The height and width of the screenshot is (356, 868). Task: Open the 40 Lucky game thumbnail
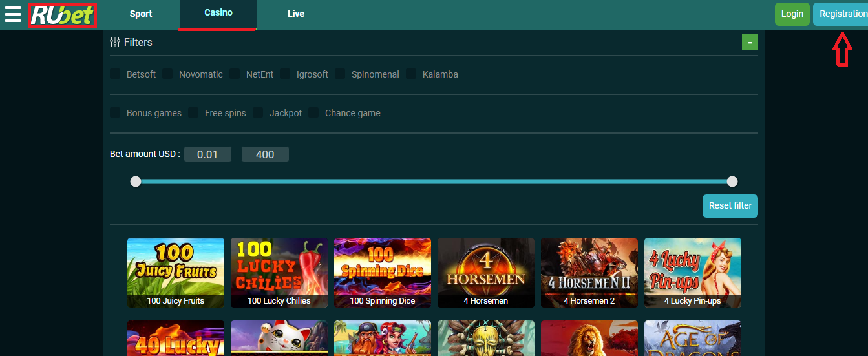(x=176, y=338)
